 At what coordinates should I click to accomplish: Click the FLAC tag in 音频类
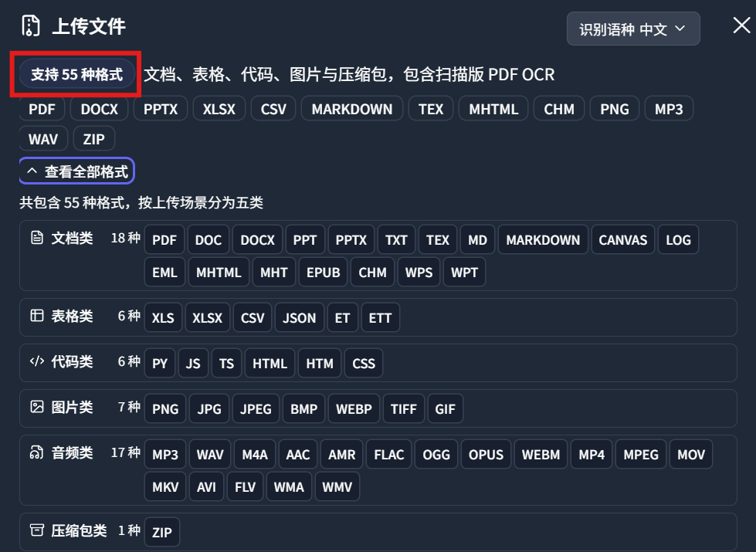(x=388, y=454)
